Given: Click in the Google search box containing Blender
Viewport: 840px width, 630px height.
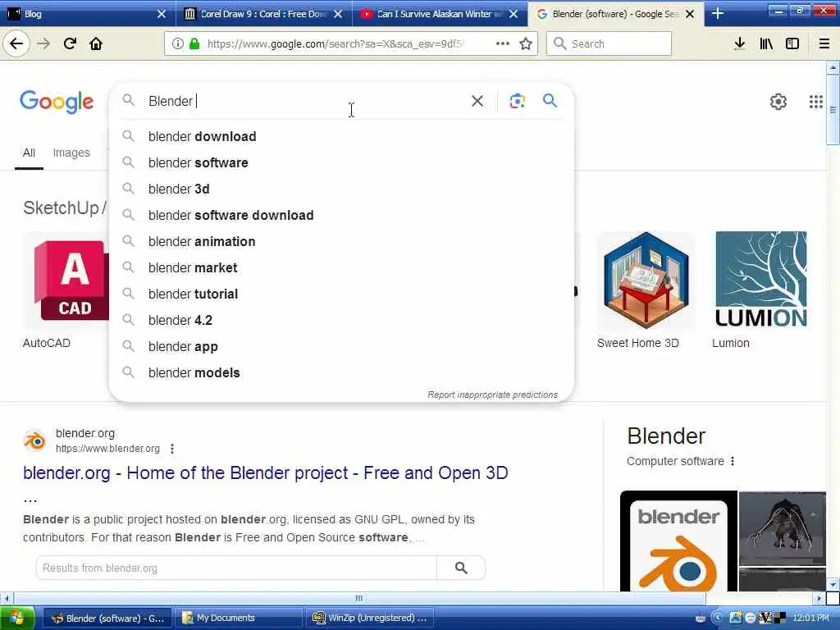Looking at the screenshot, I should (x=305, y=101).
